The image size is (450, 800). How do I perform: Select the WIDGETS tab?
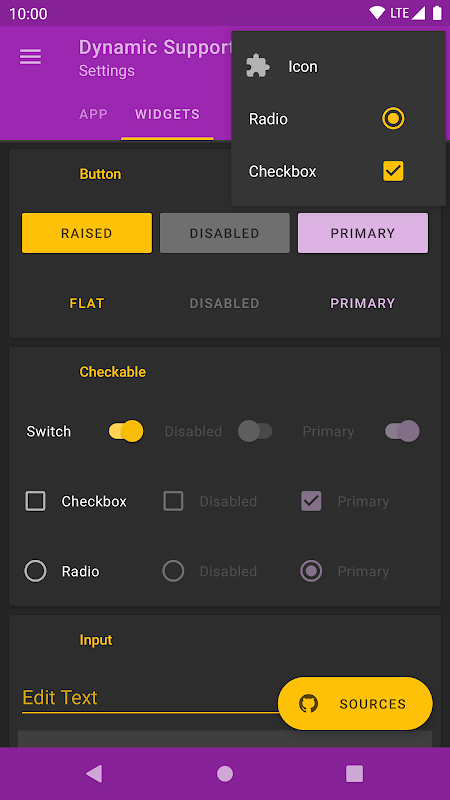[167, 114]
